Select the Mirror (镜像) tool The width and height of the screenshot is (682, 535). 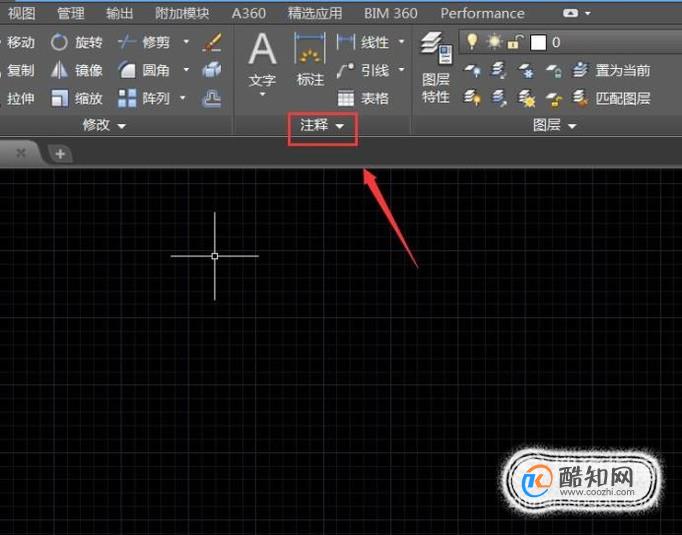coord(77,70)
